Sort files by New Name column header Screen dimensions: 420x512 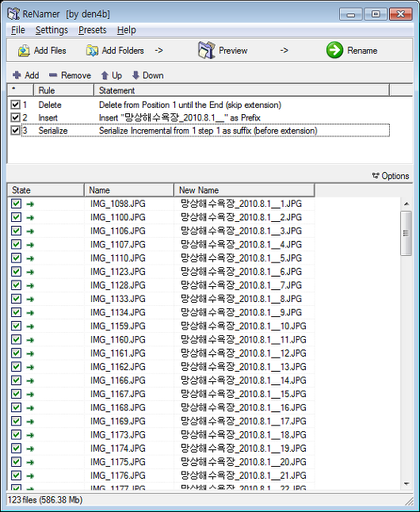pos(244,190)
